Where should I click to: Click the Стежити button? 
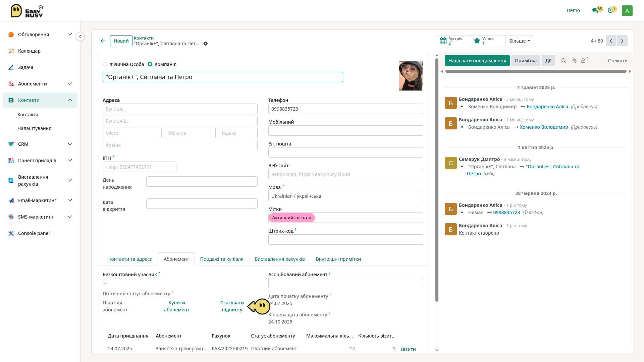point(618,61)
